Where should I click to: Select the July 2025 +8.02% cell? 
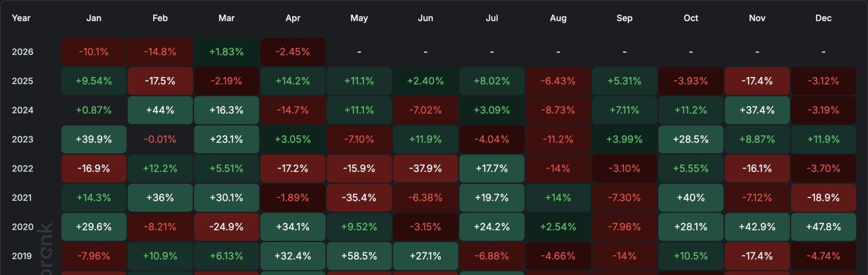point(492,81)
